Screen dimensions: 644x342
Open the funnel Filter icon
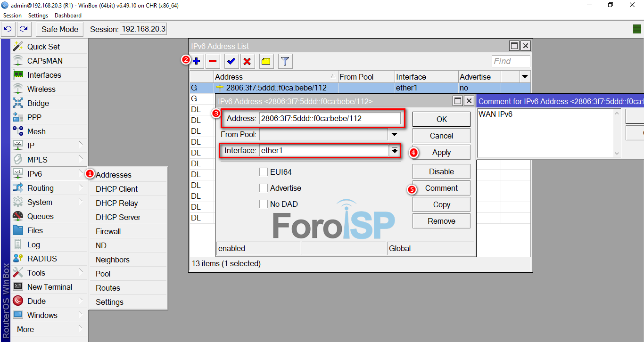tap(285, 61)
